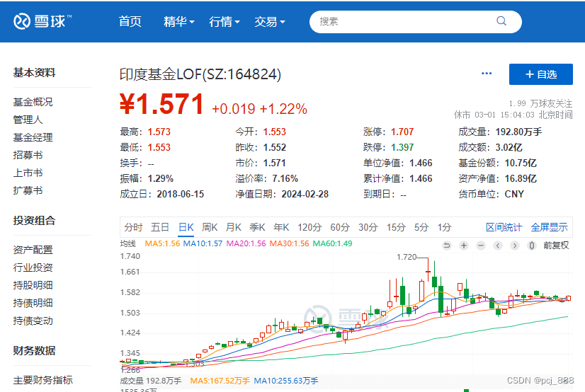
Task: Open the 区间统计 link
Action: (x=504, y=227)
